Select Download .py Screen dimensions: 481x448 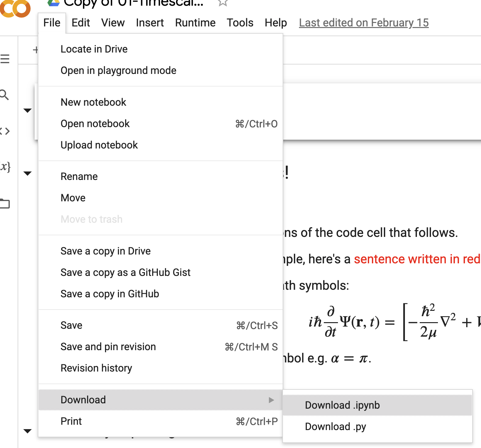pos(378,427)
